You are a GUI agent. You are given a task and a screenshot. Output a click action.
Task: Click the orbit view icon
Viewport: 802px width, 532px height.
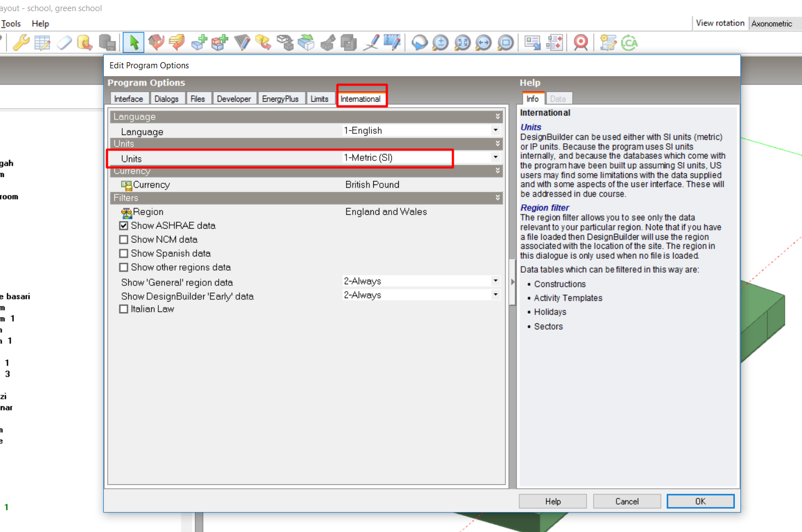click(419, 43)
